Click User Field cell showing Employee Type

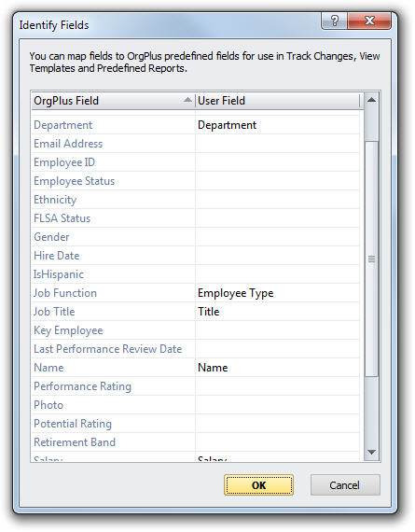click(x=277, y=293)
